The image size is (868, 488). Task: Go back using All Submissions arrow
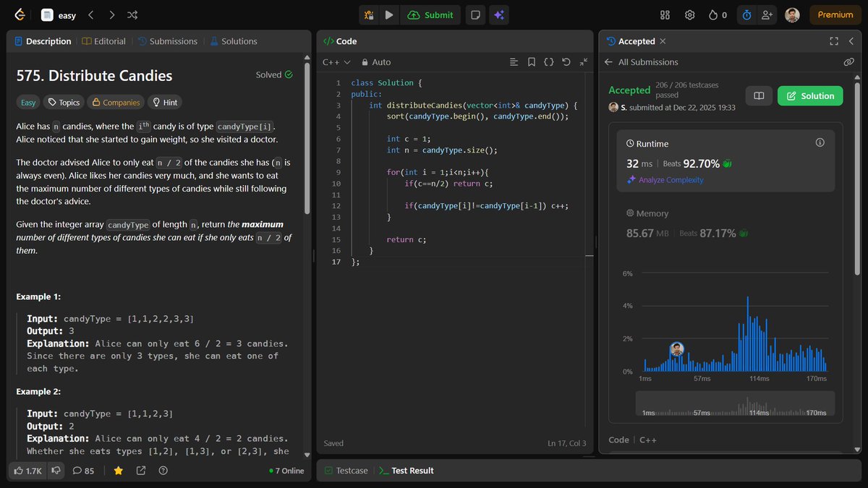[608, 62]
